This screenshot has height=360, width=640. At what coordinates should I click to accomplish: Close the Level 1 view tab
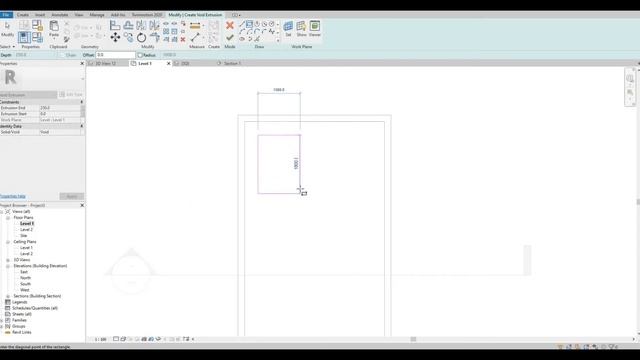pyautogui.click(x=169, y=64)
